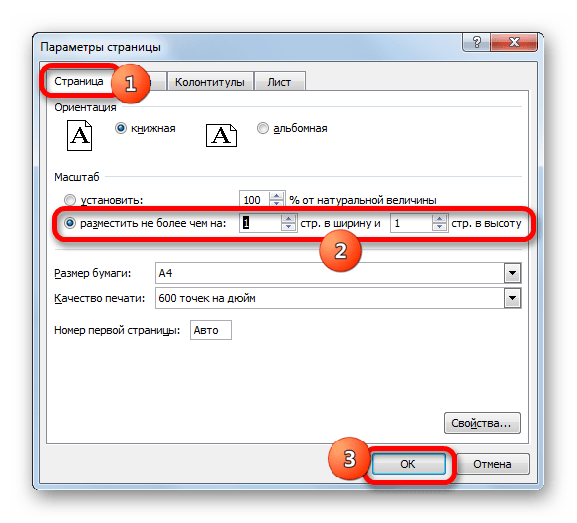Click the landscape orientation page icon

click(x=221, y=135)
